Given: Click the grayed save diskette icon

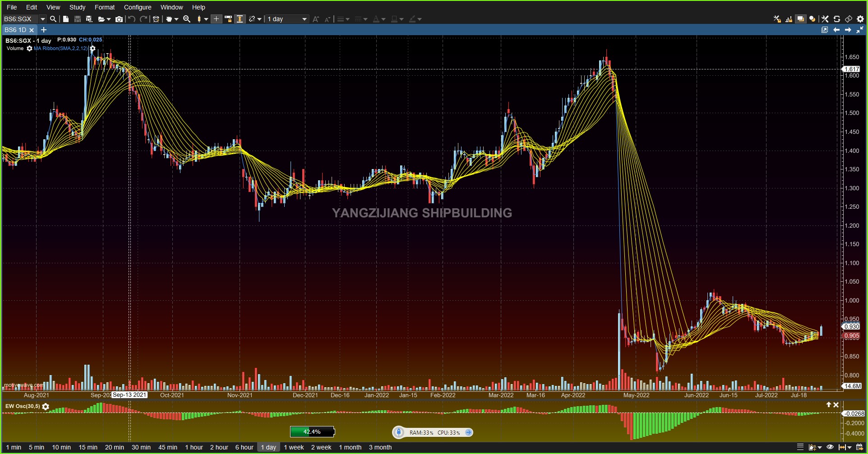Looking at the screenshot, I should click(x=78, y=19).
